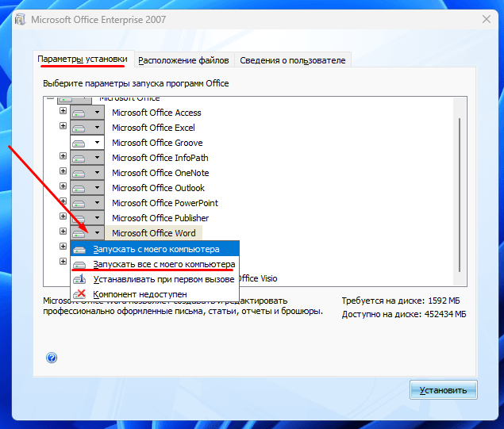Click 'Выберите параметры запуска программ Office' heading
Viewport: 504px width, 429px height.
[x=136, y=83]
